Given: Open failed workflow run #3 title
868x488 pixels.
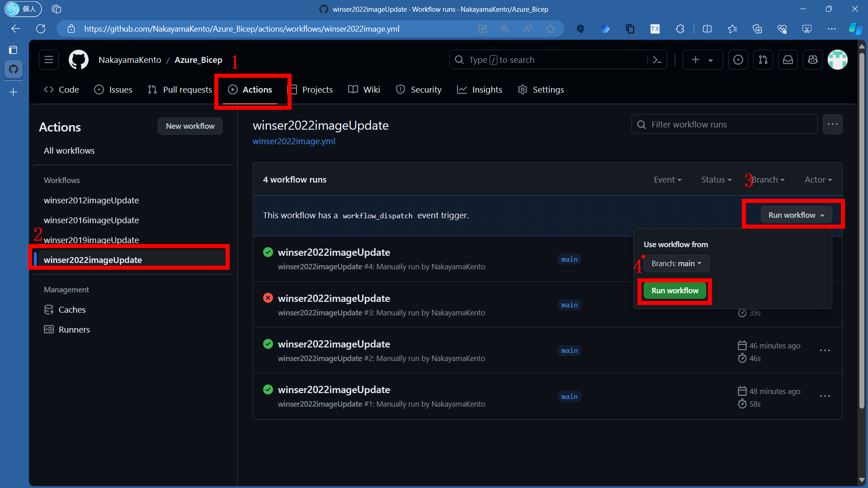Looking at the screenshot, I should [334, 298].
